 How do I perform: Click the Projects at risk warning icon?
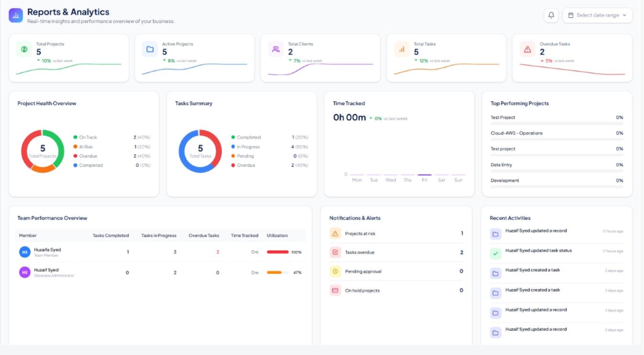(x=335, y=233)
